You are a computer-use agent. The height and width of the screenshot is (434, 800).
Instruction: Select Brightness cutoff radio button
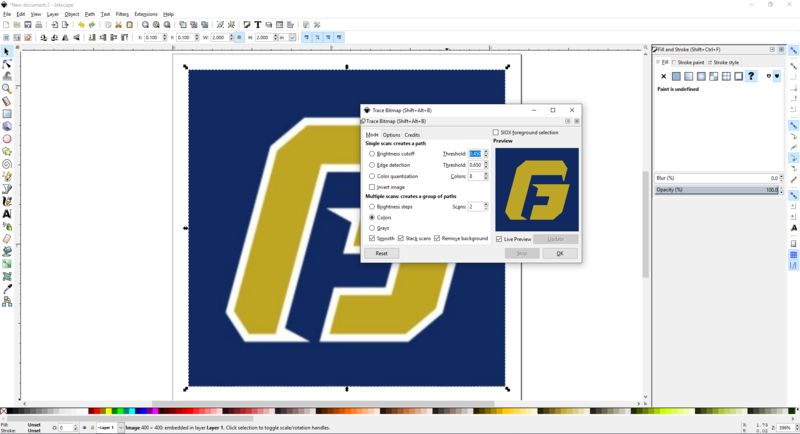pyautogui.click(x=371, y=154)
